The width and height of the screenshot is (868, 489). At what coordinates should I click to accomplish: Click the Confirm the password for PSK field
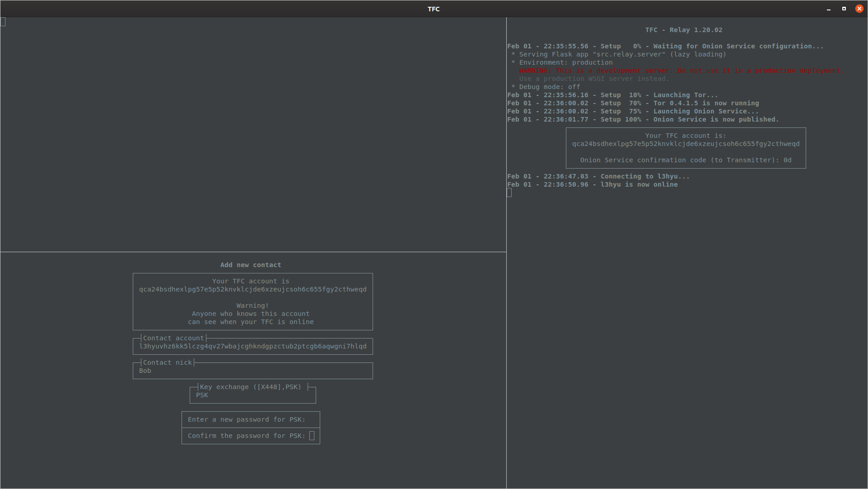pos(251,436)
